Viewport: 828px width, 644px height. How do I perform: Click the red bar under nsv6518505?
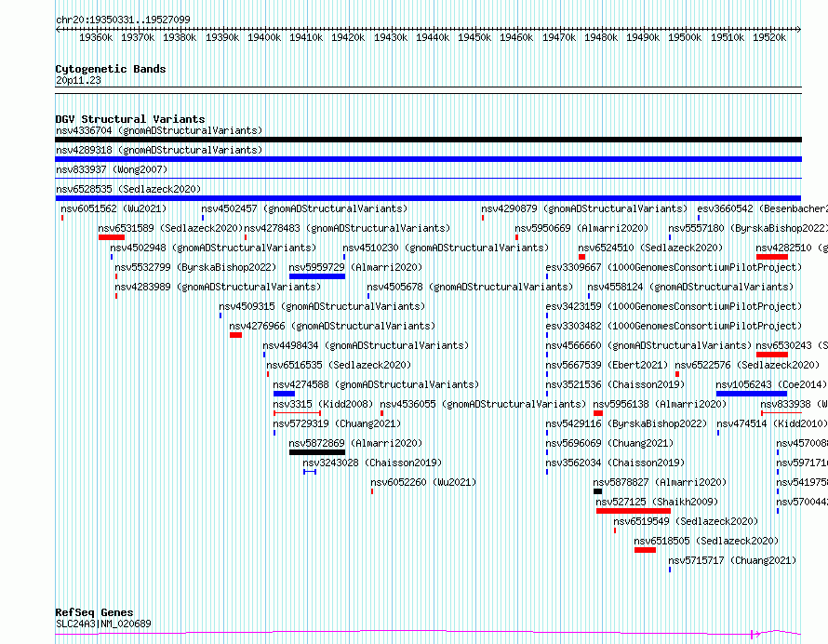(645, 550)
